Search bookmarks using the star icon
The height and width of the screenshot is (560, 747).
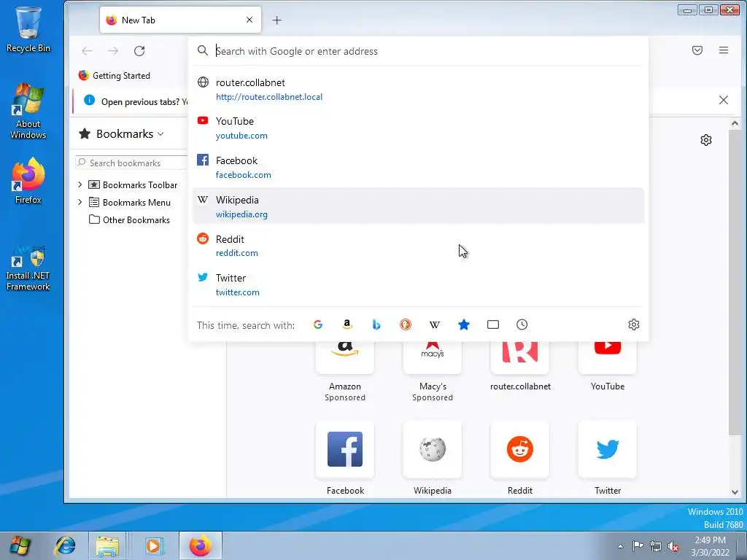point(463,324)
